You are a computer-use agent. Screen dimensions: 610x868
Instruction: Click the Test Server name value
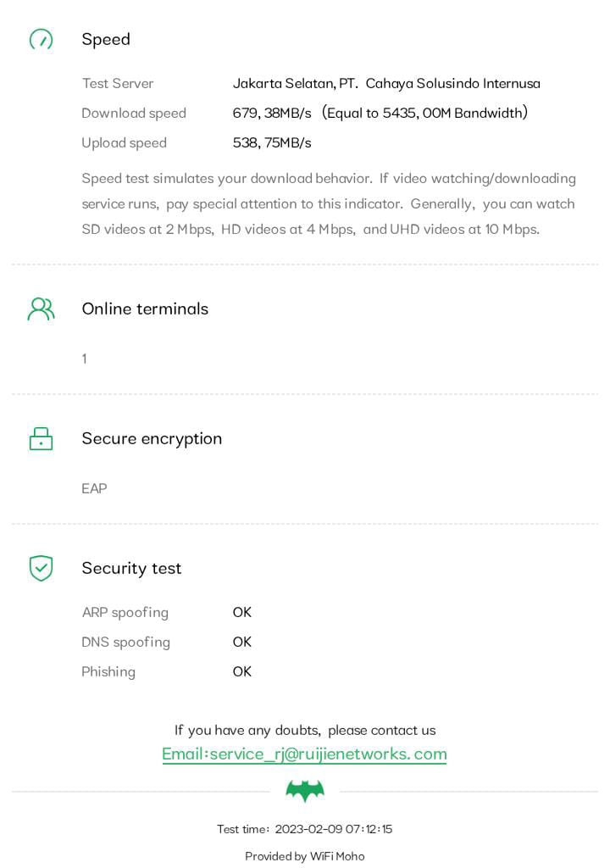(386, 83)
